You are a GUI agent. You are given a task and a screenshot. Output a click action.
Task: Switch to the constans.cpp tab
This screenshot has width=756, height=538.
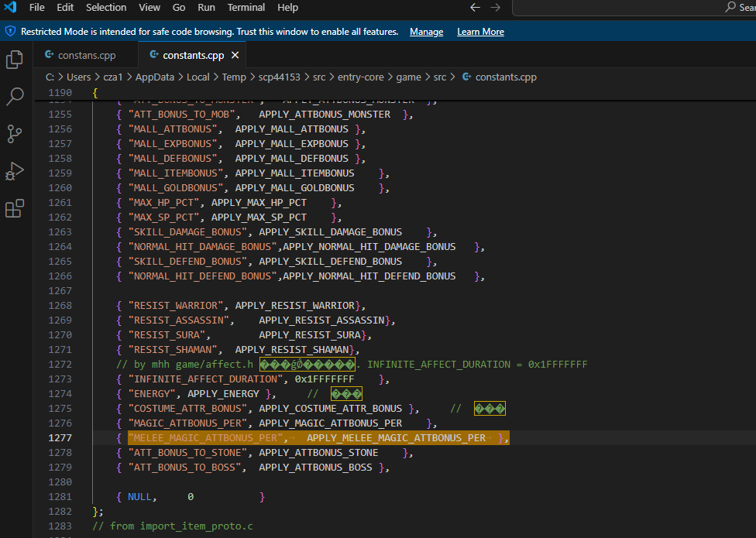[x=86, y=55]
